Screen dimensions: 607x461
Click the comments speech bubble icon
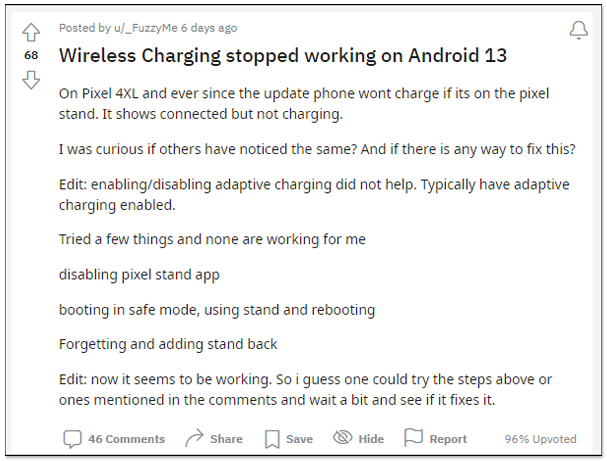point(72,438)
